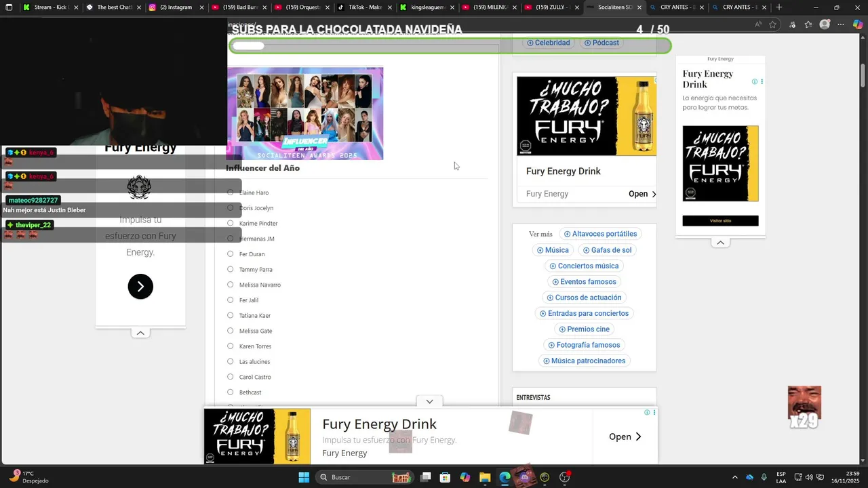Viewport: 868px width, 488px height.
Task: Click the subs progress bar overlay
Action: (450, 46)
